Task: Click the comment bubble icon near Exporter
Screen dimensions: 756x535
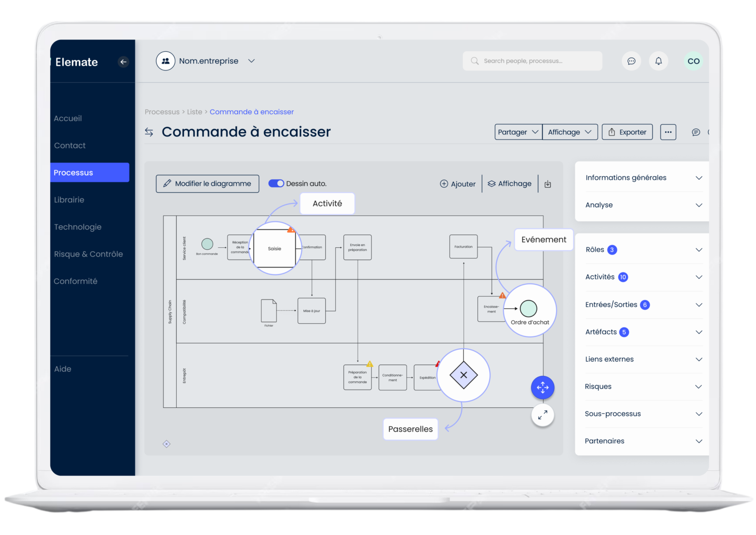Action: 696,132
